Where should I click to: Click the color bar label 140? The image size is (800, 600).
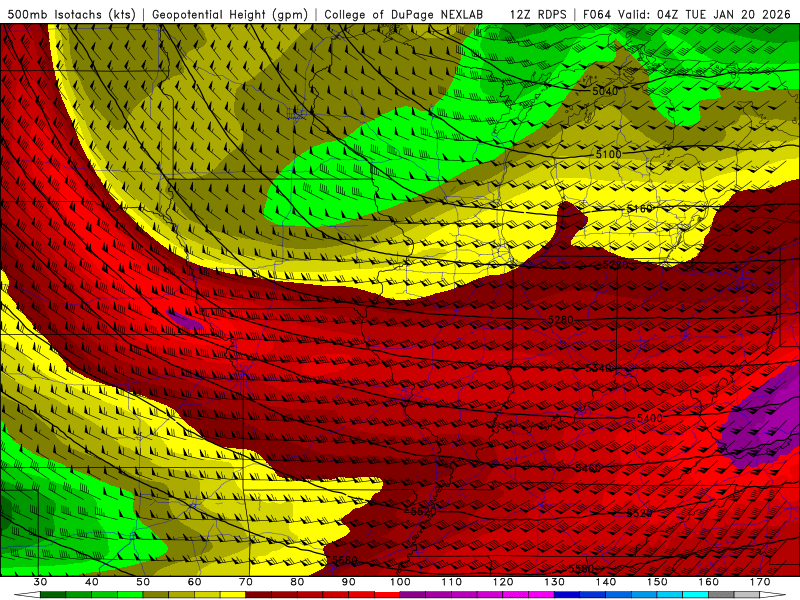pyautogui.click(x=606, y=582)
